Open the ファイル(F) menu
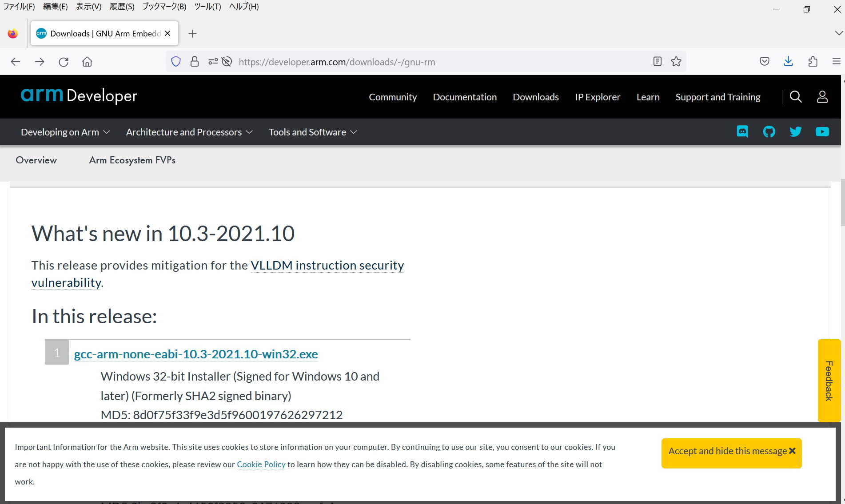Screen dimensions: 845x504 (x=19, y=7)
